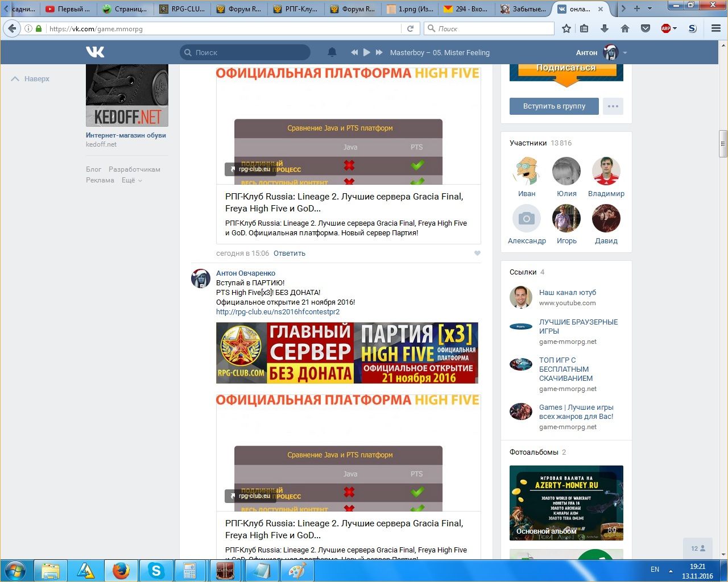The height and width of the screenshot is (582, 728).
Task: Open the Основной альбом photo album
Action: [566, 503]
